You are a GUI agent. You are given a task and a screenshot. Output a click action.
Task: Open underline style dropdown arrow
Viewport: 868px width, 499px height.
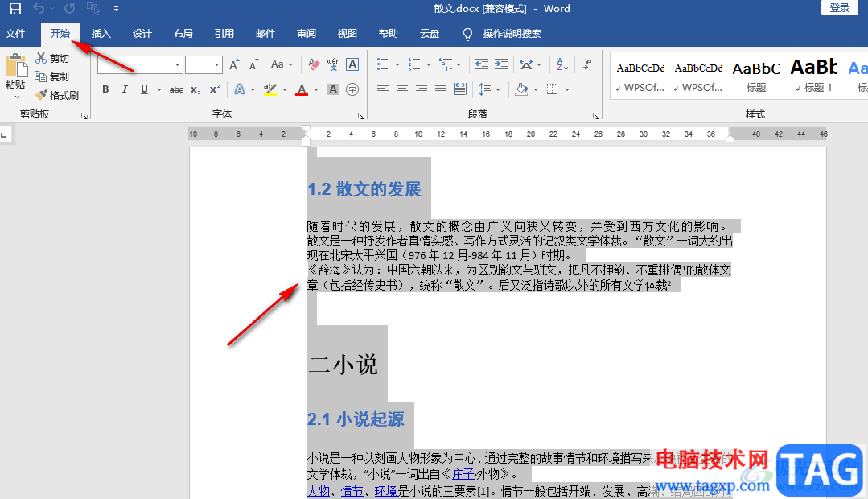158,89
